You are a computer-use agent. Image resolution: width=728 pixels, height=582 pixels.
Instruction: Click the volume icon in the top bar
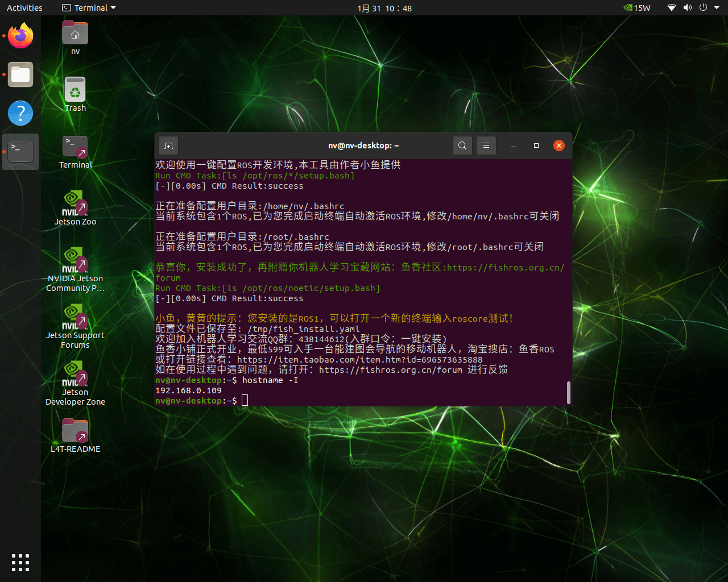pos(688,8)
